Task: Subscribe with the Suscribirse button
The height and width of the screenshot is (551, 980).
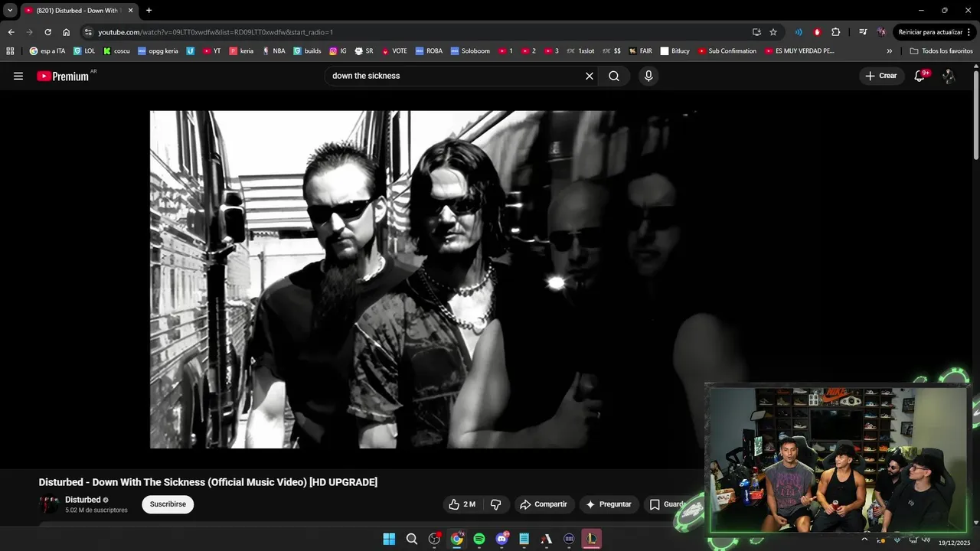Action: click(x=168, y=504)
